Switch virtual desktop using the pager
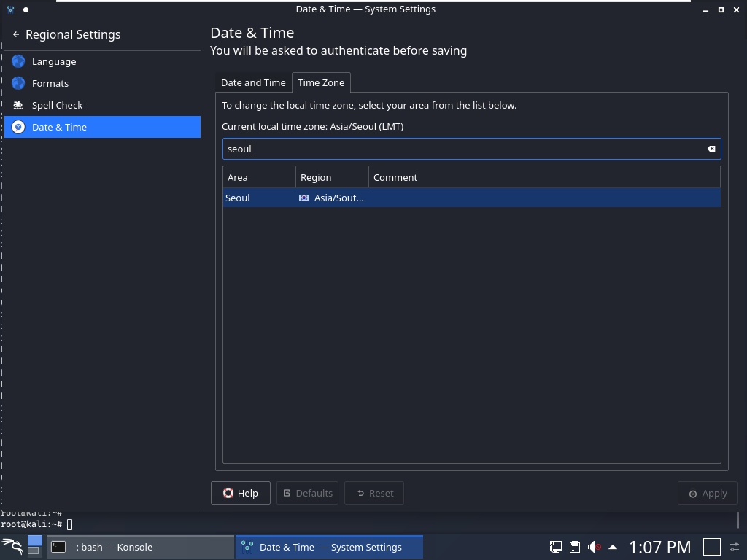 coord(34,545)
